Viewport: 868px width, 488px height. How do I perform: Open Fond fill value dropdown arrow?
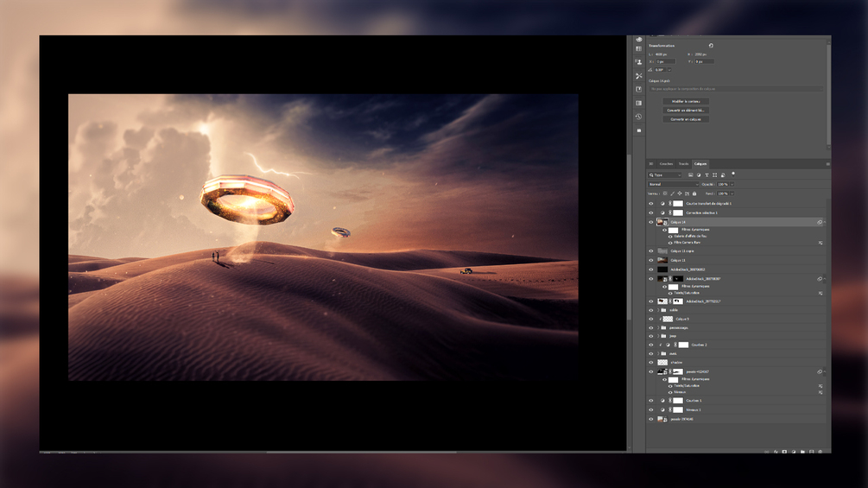(x=732, y=193)
